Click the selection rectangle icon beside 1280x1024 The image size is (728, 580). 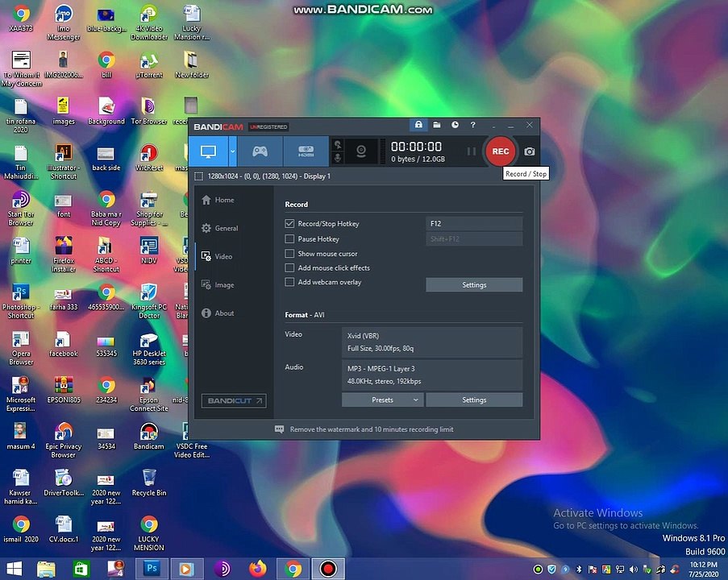[198, 176]
